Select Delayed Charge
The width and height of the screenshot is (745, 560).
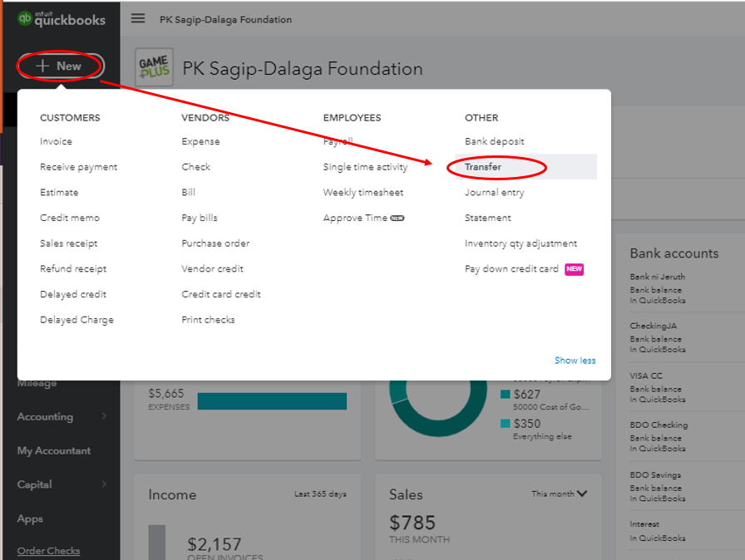coord(77,320)
